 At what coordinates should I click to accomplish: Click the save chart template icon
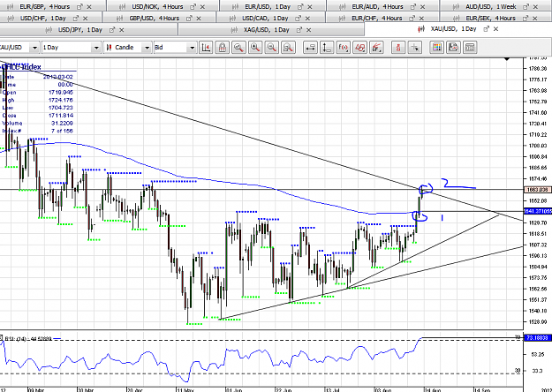point(453,47)
